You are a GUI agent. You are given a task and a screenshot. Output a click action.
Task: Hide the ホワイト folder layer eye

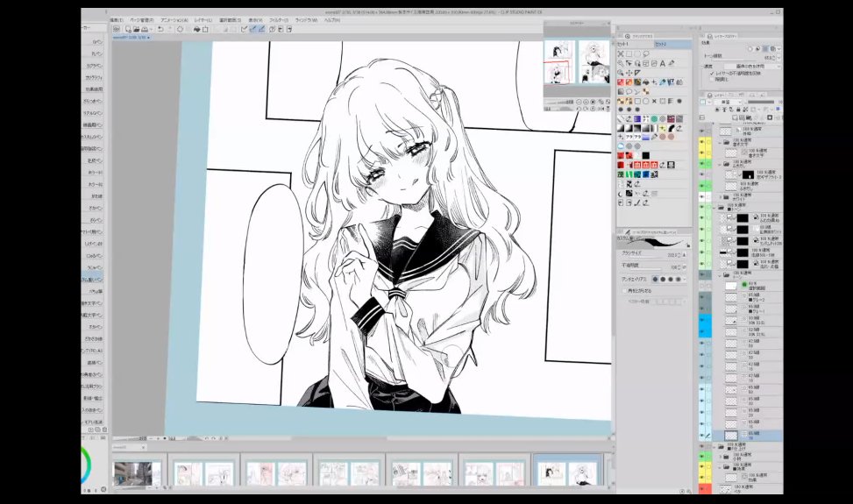(701, 196)
